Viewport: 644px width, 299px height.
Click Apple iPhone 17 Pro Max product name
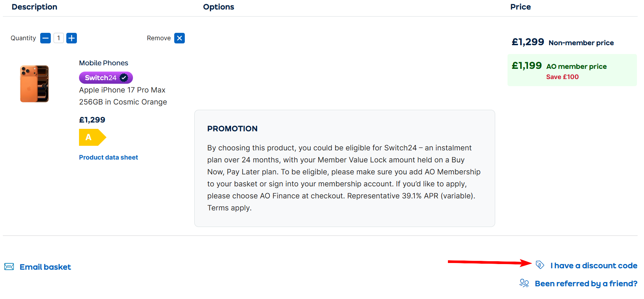click(122, 90)
